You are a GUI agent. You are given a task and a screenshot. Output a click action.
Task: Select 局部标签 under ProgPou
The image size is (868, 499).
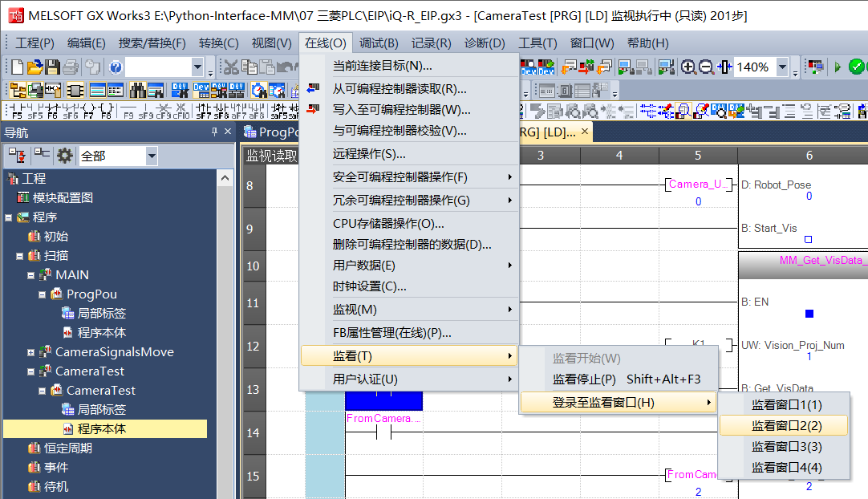click(101, 314)
